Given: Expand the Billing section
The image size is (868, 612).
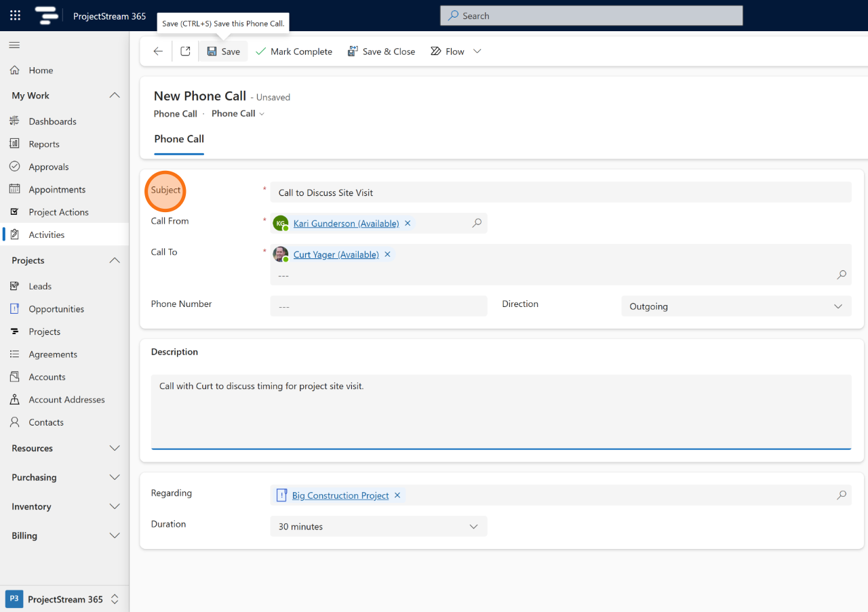Looking at the screenshot, I should [115, 536].
